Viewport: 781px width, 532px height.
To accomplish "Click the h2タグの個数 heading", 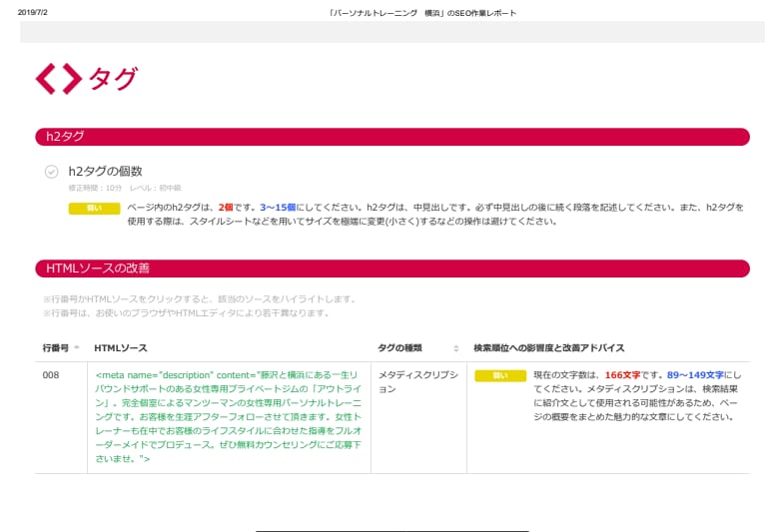I will click(105, 172).
